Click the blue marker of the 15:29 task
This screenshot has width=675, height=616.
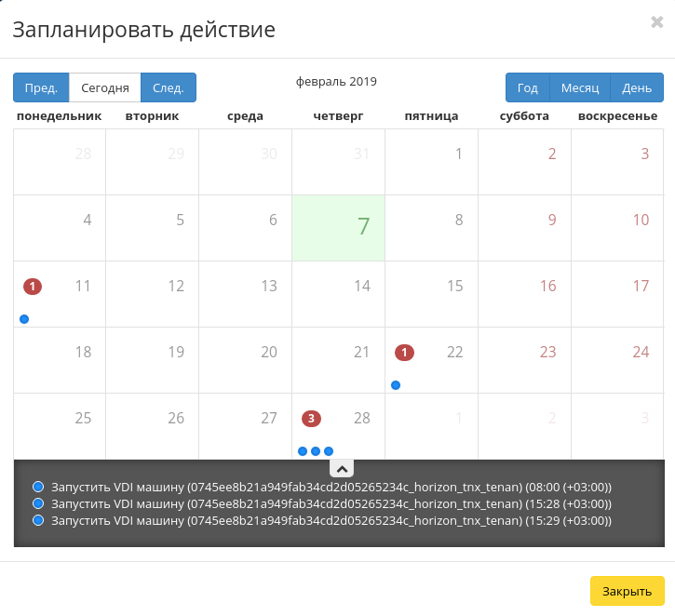click(38, 520)
